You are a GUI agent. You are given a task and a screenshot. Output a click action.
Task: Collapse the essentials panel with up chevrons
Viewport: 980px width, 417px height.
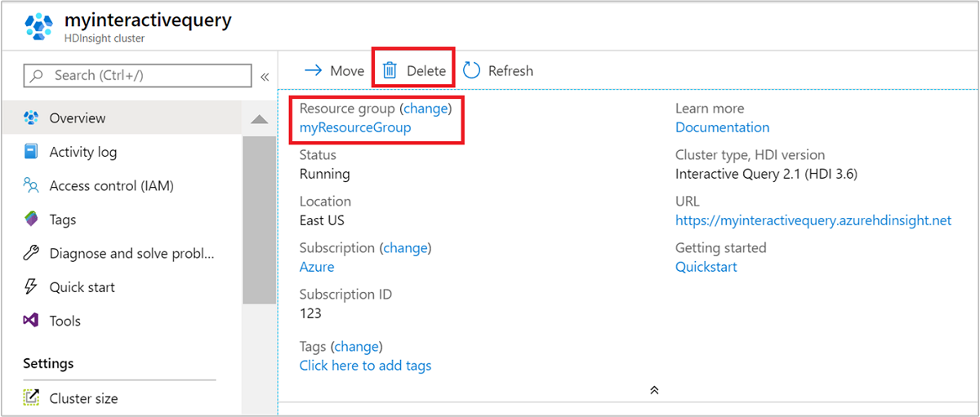point(654,390)
